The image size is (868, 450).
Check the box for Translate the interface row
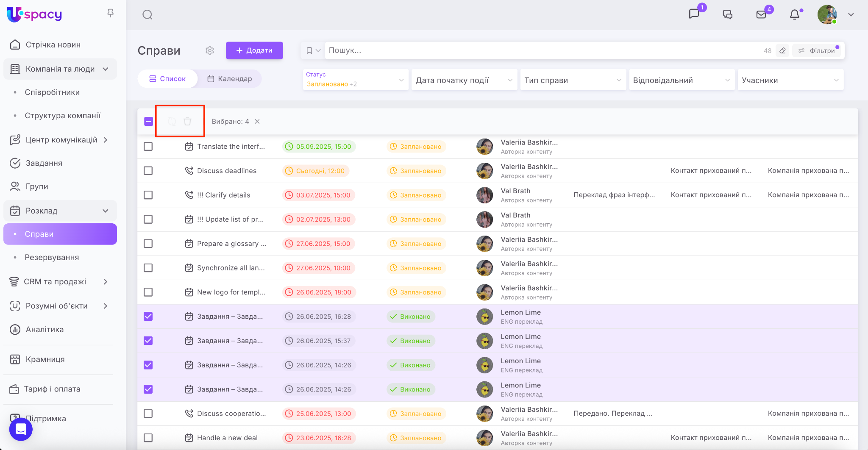pyautogui.click(x=148, y=147)
